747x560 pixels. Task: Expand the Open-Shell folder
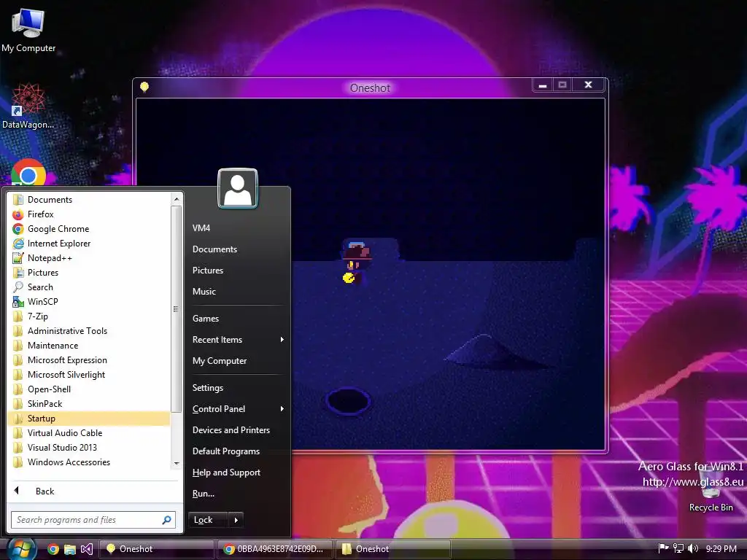pos(42,389)
